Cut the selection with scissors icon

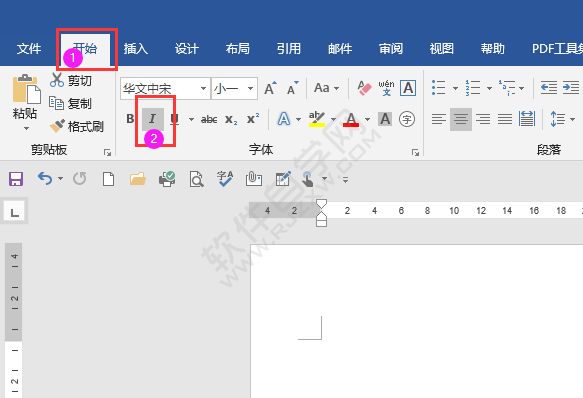[57, 80]
